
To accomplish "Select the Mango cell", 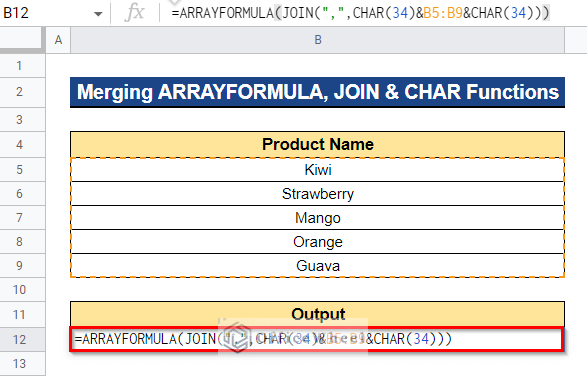I will coord(317,218).
